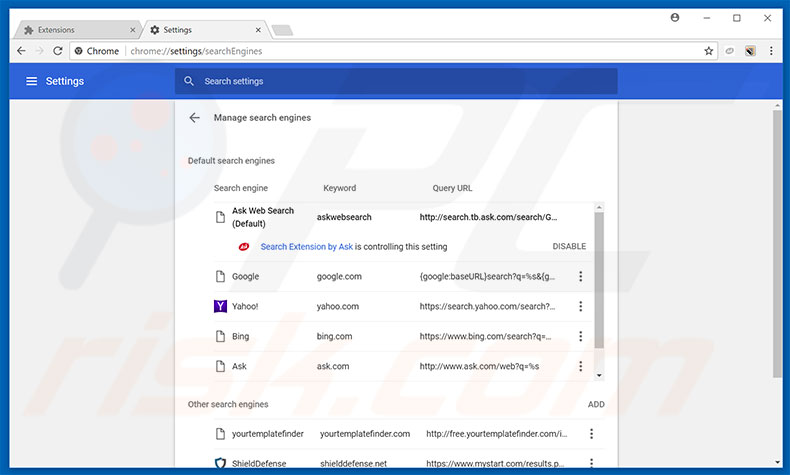
Task: Click the browser forward arrow
Action: pyautogui.click(x=40, y=51)
